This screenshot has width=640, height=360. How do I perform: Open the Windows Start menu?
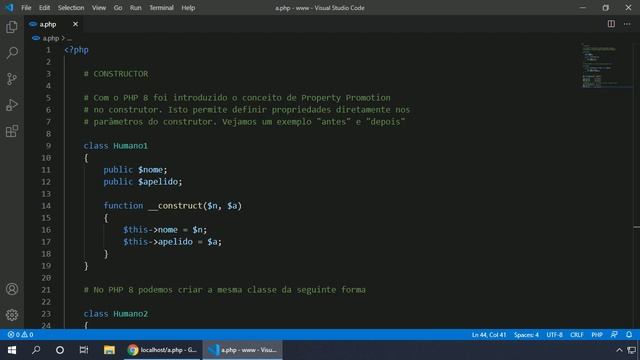pos(12,350)
